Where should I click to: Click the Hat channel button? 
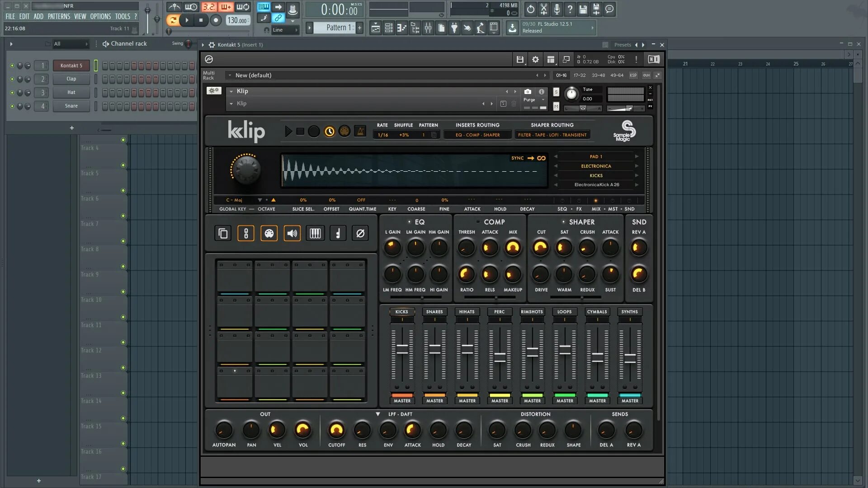pos(71,93)
